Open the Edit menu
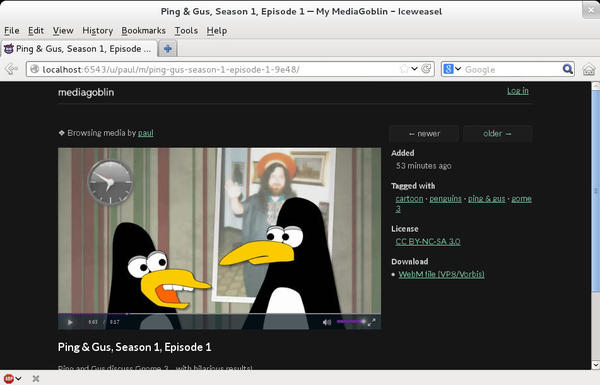The image size is (600, 385). click(x=36, y=30)
